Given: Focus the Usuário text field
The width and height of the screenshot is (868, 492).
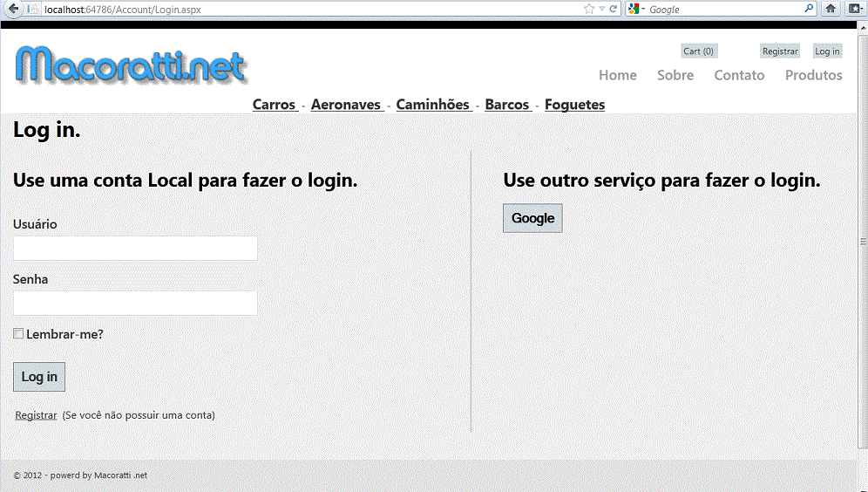Looking at the screenshot, I should coord(135,248).
